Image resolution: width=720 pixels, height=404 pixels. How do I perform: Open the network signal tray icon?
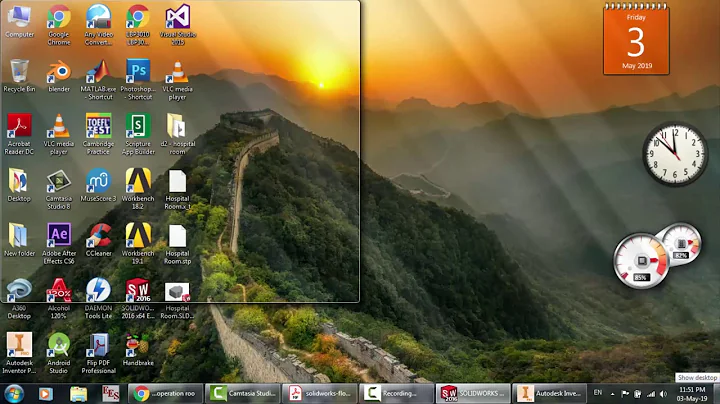[x=651, y=394]
